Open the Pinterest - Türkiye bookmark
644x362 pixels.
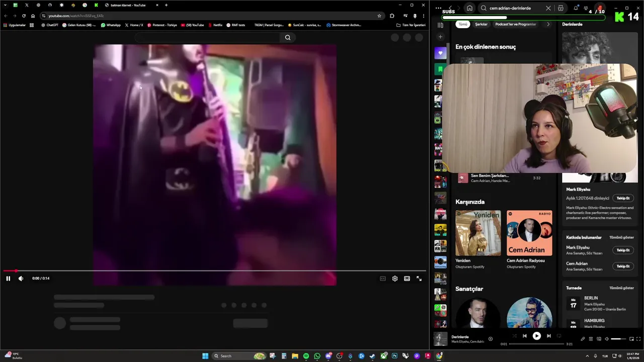[x=162, y=25]
